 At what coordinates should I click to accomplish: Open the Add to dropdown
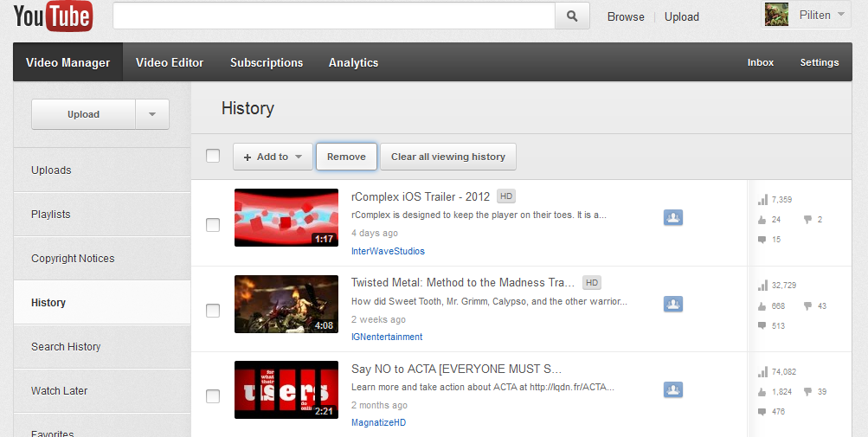[x=273, y=157]
